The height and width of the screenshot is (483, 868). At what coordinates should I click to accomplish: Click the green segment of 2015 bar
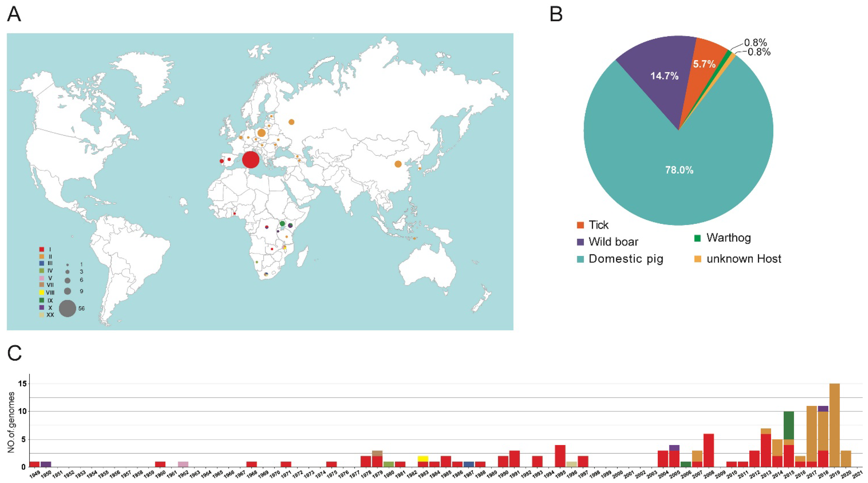coord(789,425)
